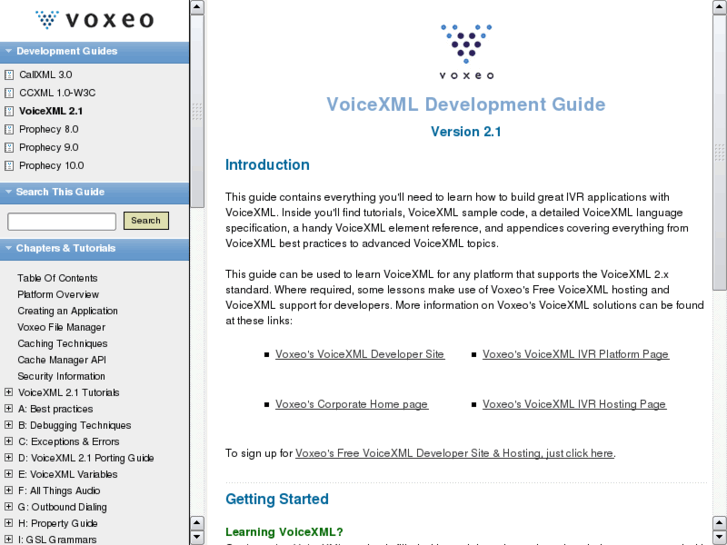Expand F: All Things Audio node
The width and height of the screenshot is (727, 545).
coord(8,490)
